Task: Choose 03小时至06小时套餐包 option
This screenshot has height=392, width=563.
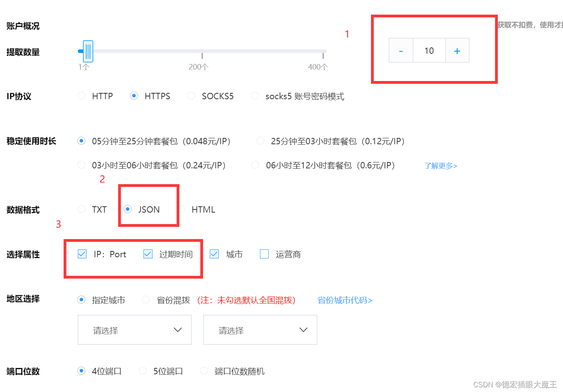Action: [x=81, y=165]
